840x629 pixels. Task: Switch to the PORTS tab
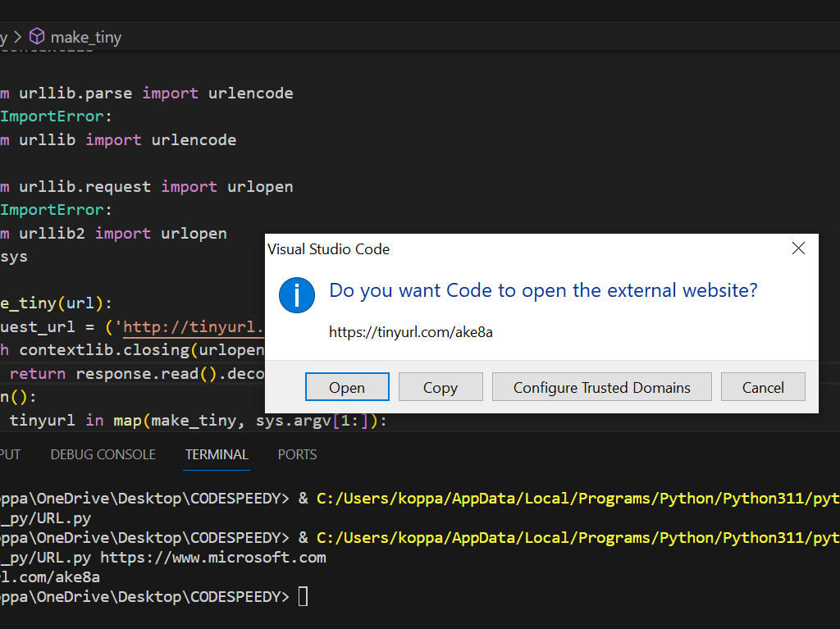297,454
